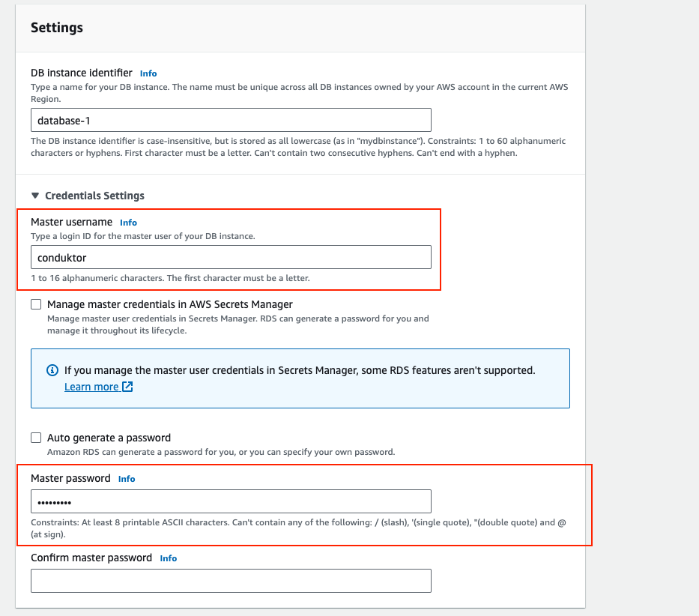The width and height of the screenshot is (699, 616).
Task: Select the Master username field containing conduktor
Action: 231,257
